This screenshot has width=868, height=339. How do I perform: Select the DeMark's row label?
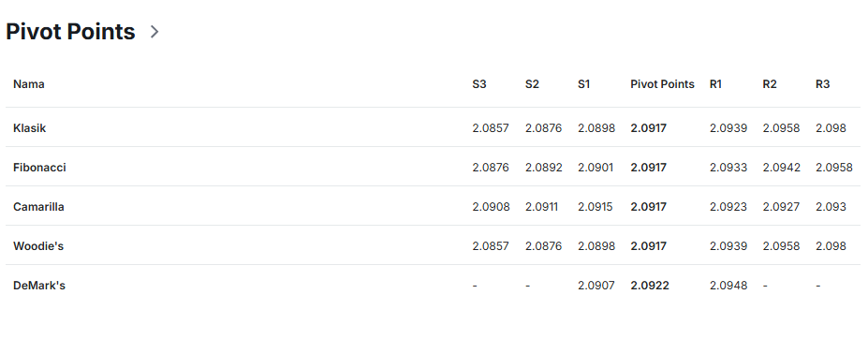coord(39,286)
